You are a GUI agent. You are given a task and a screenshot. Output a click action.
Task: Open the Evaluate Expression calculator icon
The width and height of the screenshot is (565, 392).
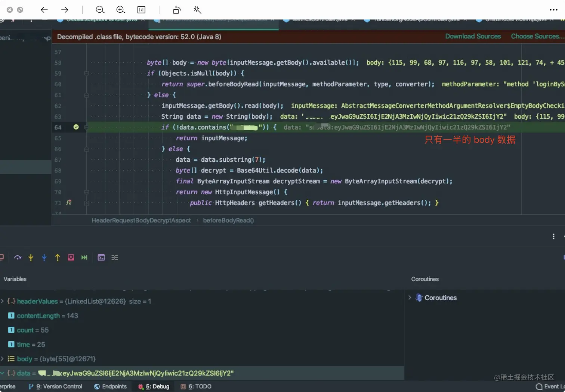pos(101,258)
